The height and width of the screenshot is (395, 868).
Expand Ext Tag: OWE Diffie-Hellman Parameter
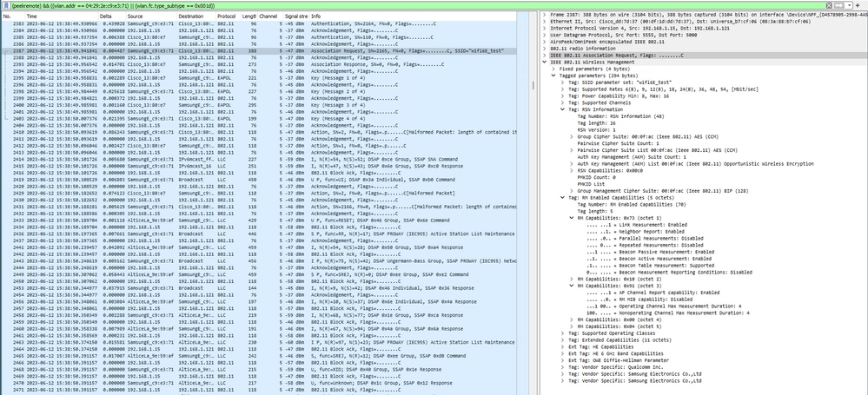tap(563, 360)
